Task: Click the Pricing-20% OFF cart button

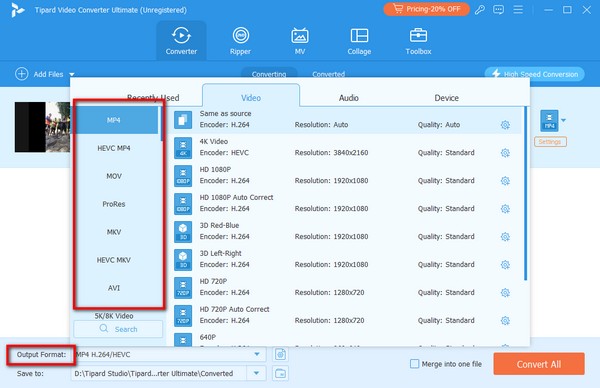Action: [426, 9]
